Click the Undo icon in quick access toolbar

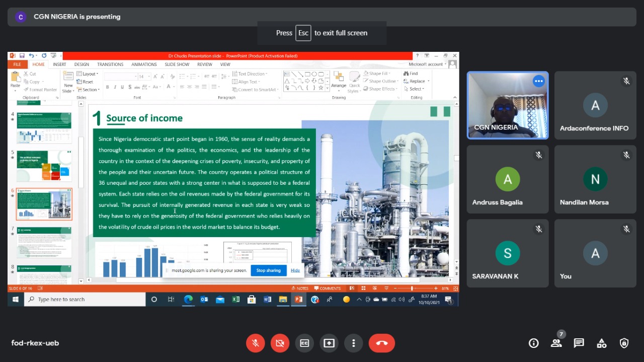tap(31, 55)
